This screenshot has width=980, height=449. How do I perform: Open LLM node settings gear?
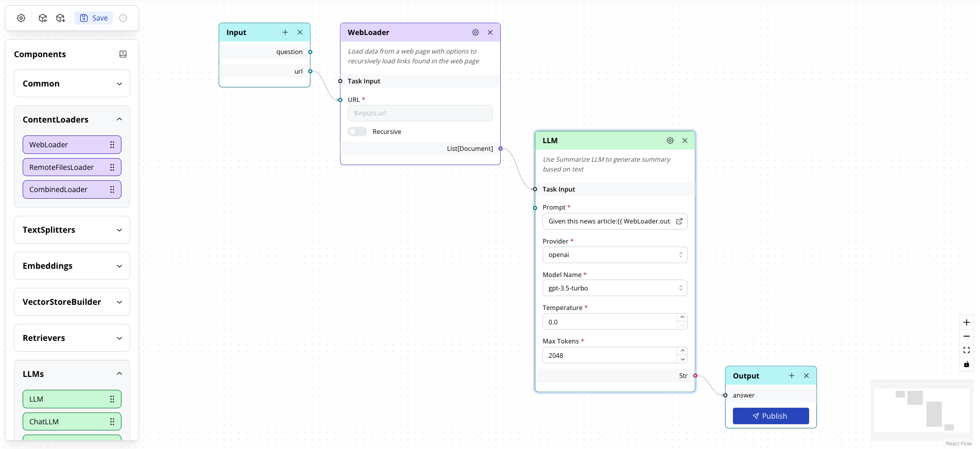coord(670,141)
